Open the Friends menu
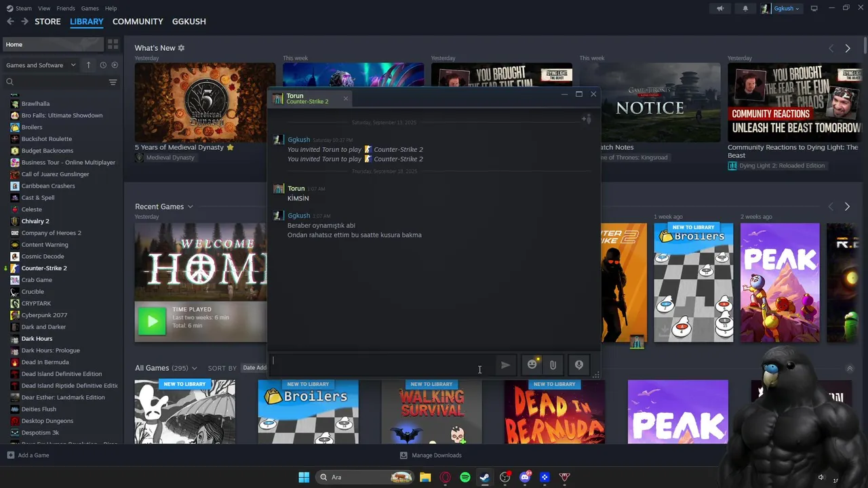 [66, 8]
